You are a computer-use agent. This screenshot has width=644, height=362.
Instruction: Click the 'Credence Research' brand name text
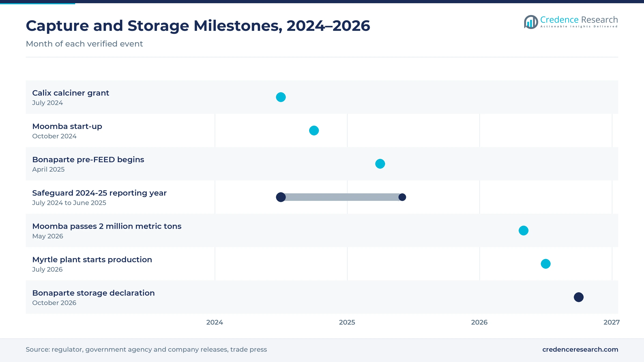pos(579,20)
